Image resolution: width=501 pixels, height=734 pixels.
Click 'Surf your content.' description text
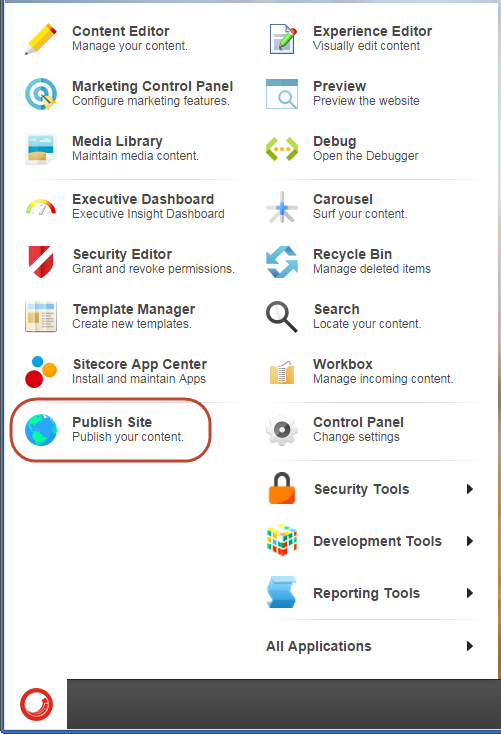pyautogui.click(x=360, y=214)
